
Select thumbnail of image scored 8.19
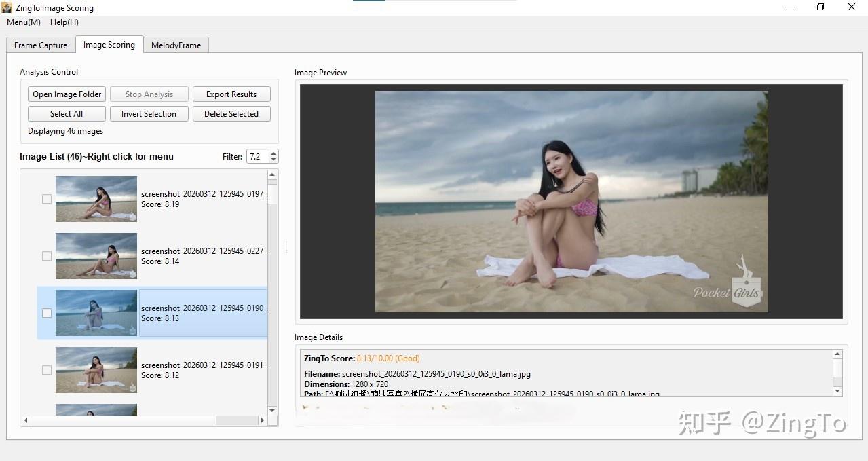[x=96, y=199]
